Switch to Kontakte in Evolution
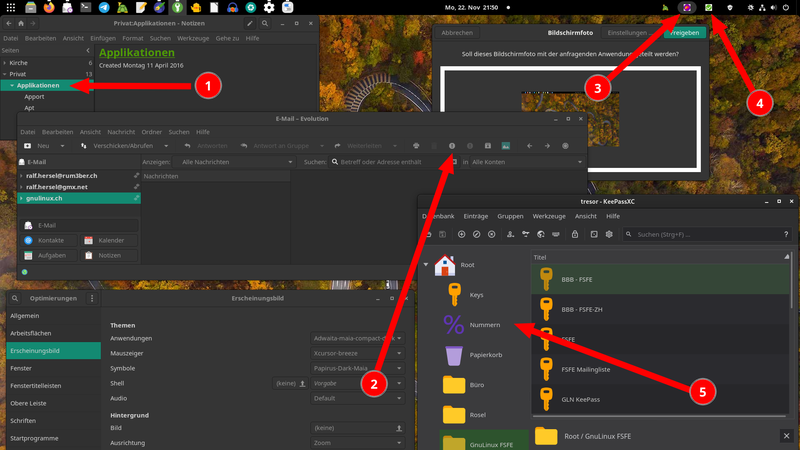 point(49,240)
